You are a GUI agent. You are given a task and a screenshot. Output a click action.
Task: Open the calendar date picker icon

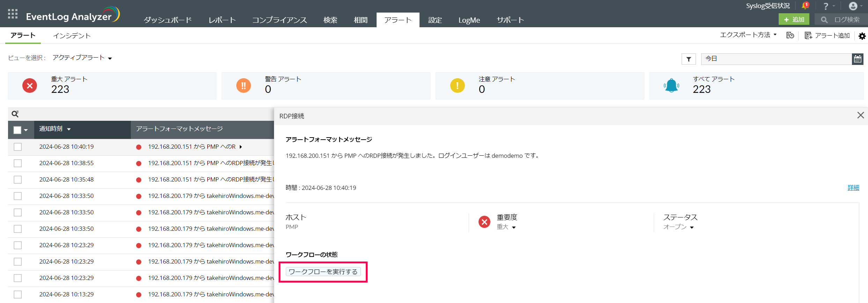click(x=858, y=59)
